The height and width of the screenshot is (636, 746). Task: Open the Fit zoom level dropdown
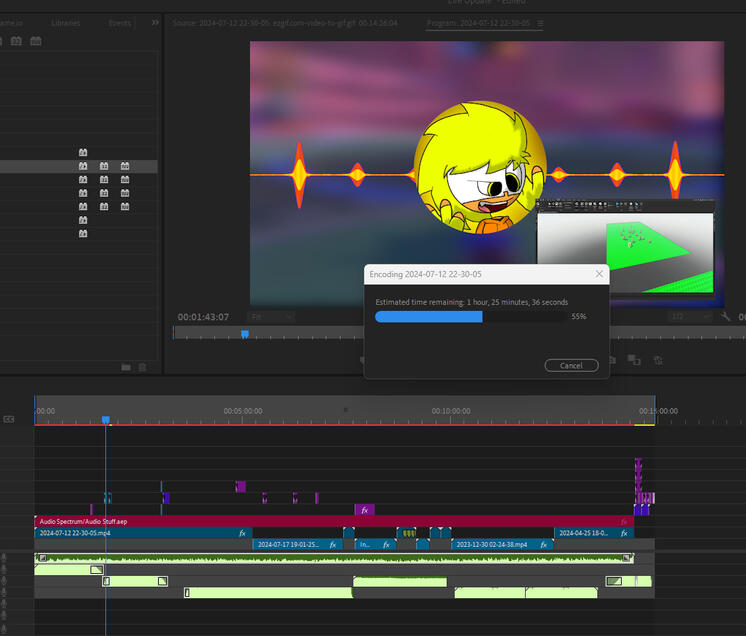(271, 317)
